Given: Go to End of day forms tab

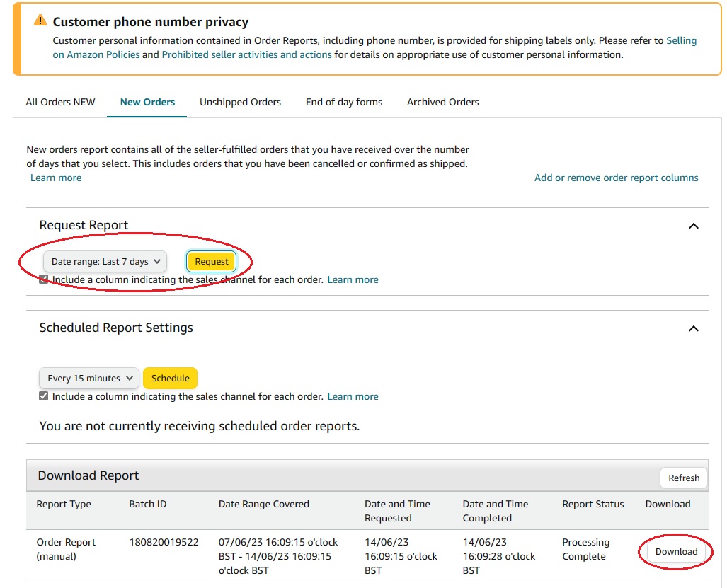Looking at the screenshot, I should (344, 102).
